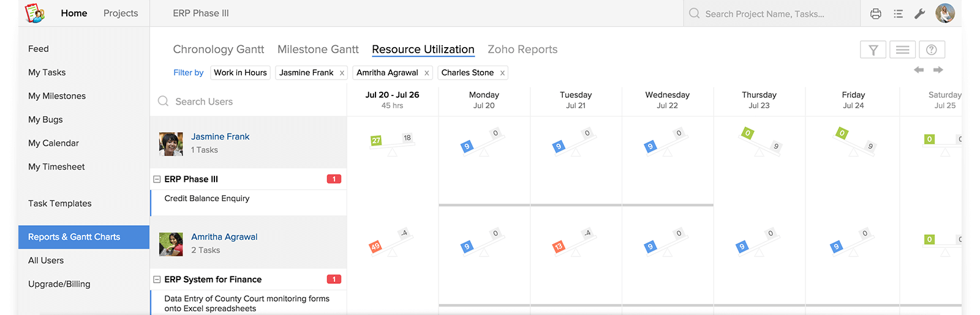The width and height of the screenshot is (980, 315).
Task: Open the help question mark button
Action: (932, 50)
